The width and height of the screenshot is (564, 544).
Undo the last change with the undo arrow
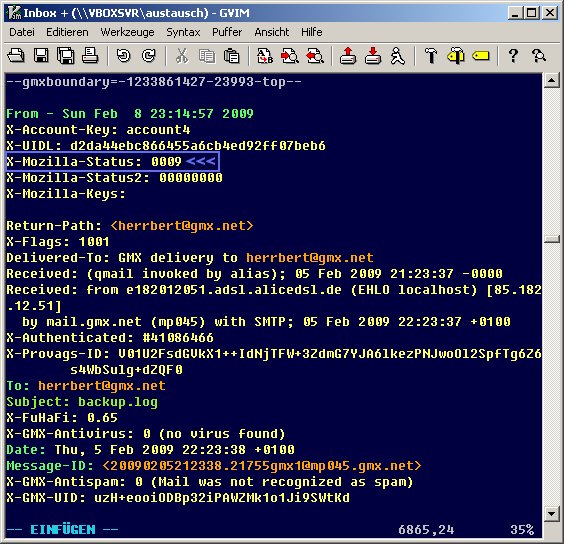click(124, 56)
